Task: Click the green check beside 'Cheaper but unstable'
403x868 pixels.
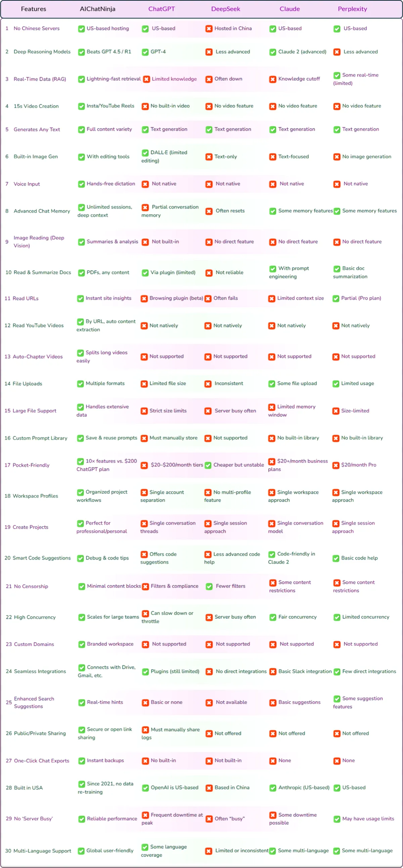Action: click(208, 465)
